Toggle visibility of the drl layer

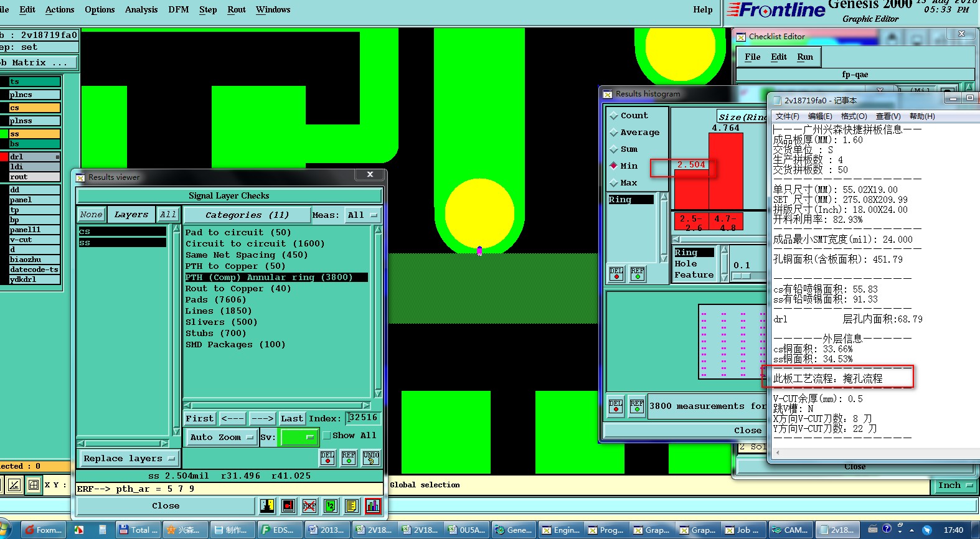4,157
